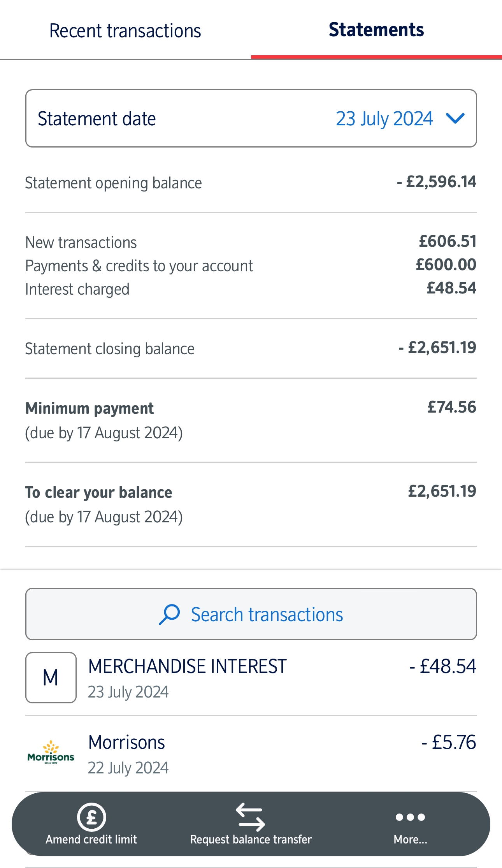502x868 pixels.
Task: Open the MERCHANDISE INTEREST transaction
Action: click(x=251, y=678)
